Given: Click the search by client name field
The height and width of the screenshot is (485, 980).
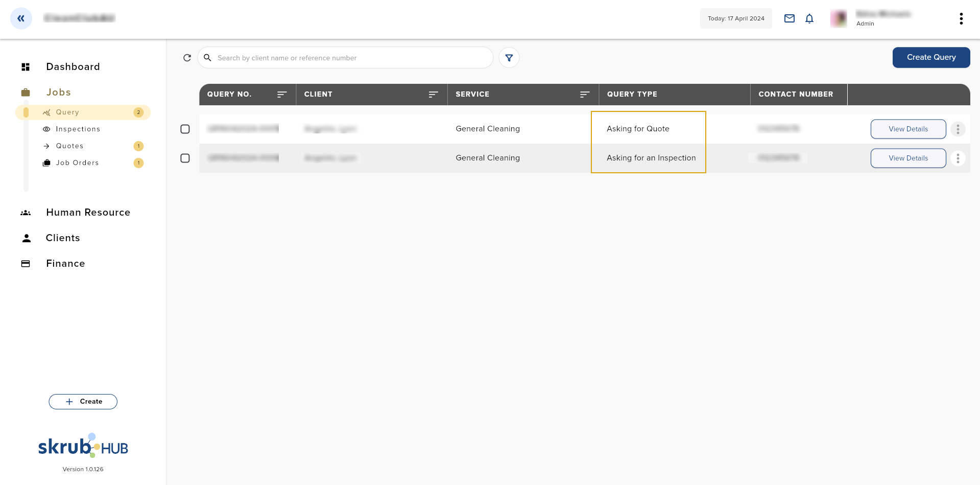Looking at the screenshot, I should [x=346, y=58].
